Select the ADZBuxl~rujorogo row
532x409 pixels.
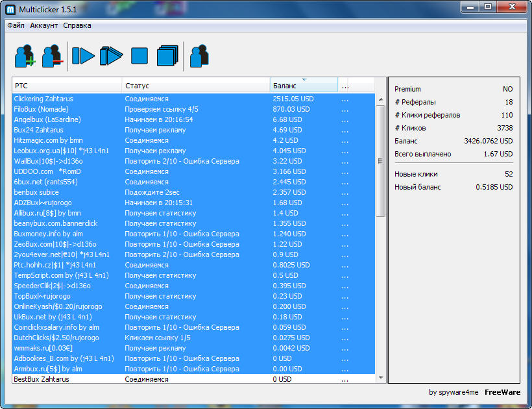tap(194, 203)
